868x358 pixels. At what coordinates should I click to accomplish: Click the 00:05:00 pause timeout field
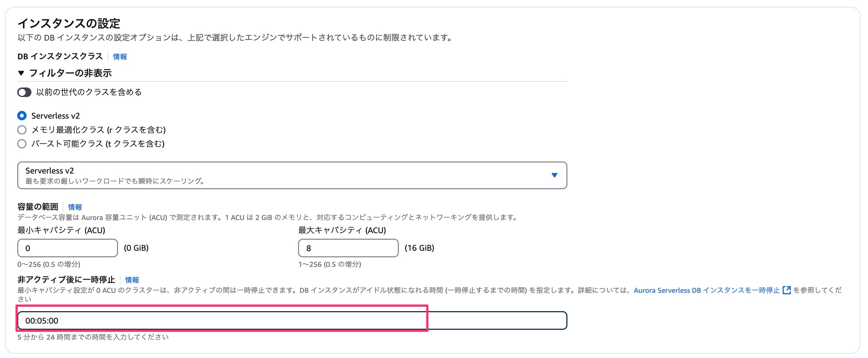click(x=292, y=321)
